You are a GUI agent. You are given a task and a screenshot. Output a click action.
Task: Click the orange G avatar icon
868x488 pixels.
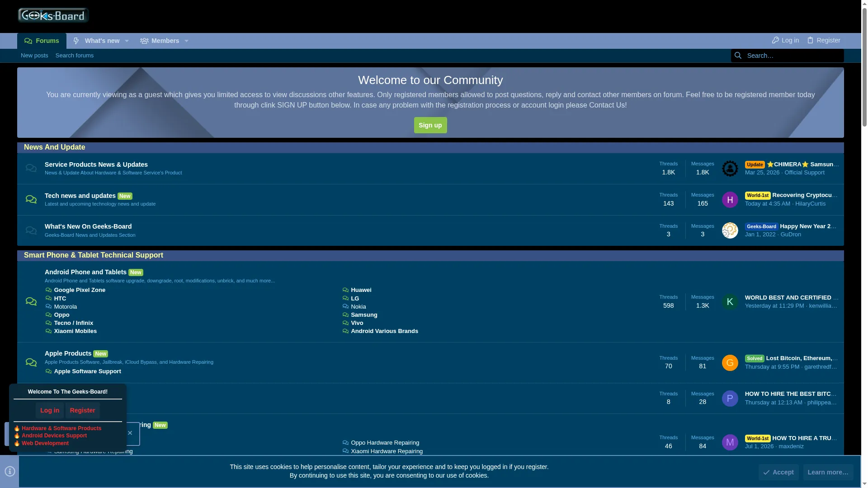tap(730, 363)
